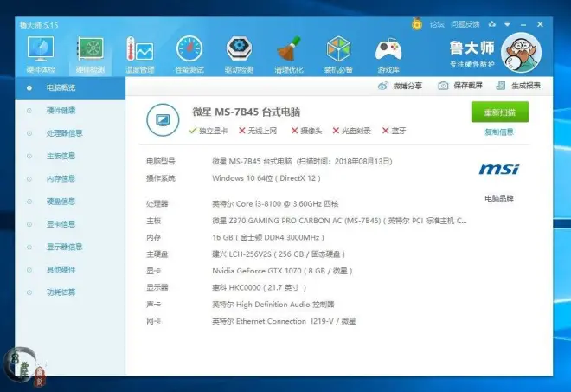This screenshot has width=571, height=392.
Task: Click the Windows 10 64位 DirectX 12 value
Action: (x=266, y=178)
